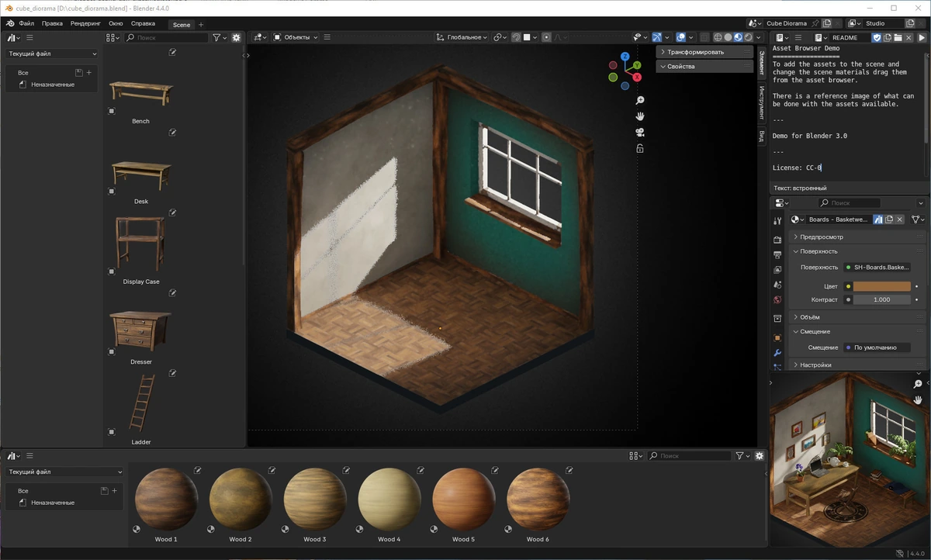Click the navigation gizmo Z axis

tap(625, 56)
